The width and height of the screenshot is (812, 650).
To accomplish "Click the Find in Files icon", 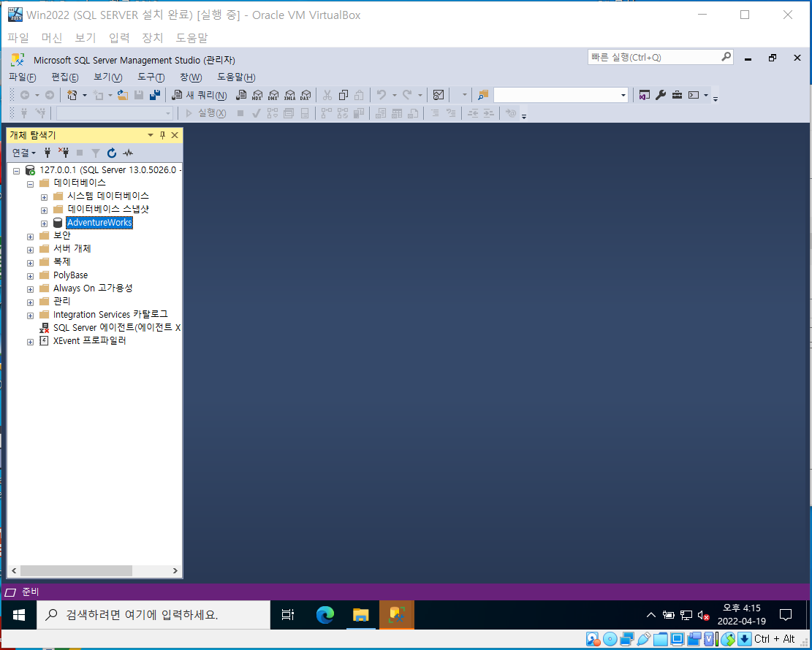I will (x=483, y=95).
